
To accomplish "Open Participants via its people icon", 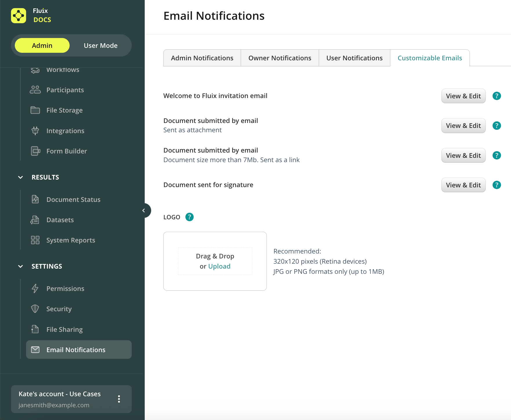I will point(35,90).
